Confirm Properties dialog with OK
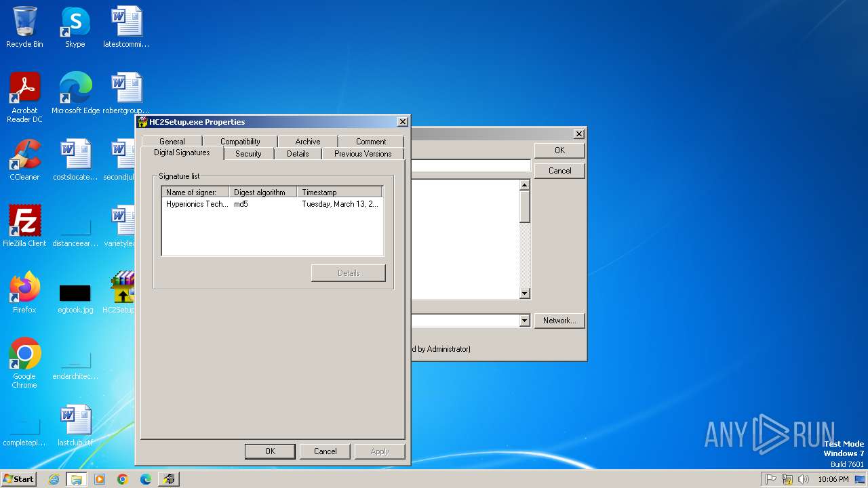868x488 pixels. pyautogui.click(x=270, y=451)
